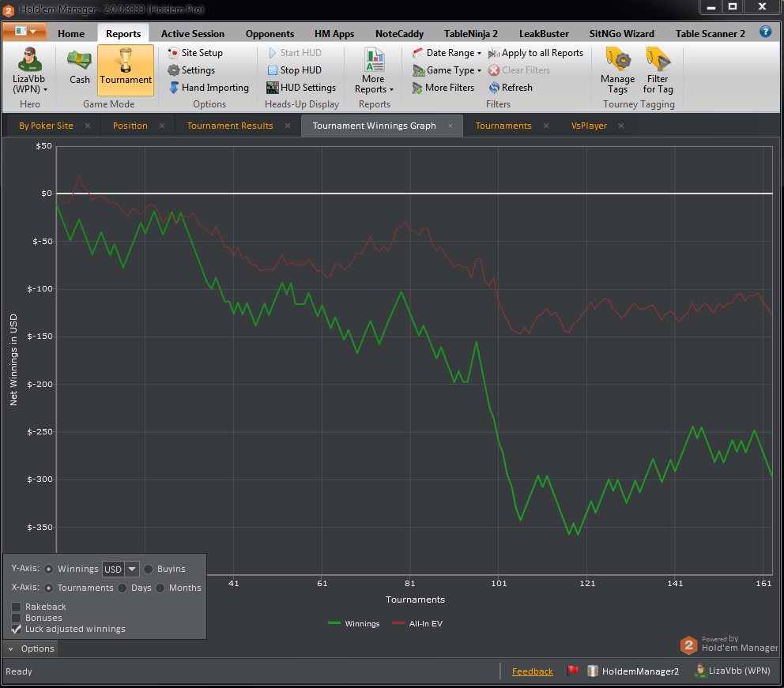Uncheck Luck adjusted winnings
Image resolution: width=784 pixels, height=688 pixels.
tap(16, 629)
